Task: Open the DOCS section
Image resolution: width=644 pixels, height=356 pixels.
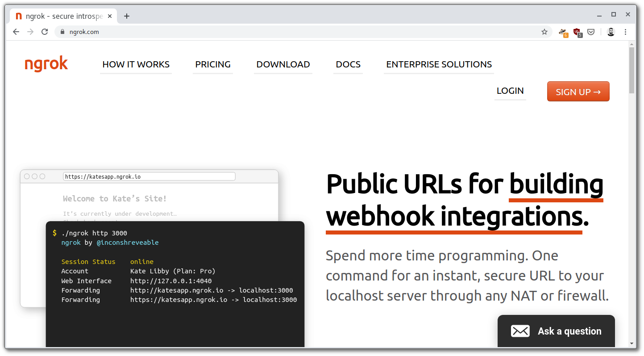Action: pyautogui.click(x=348, y=65)
